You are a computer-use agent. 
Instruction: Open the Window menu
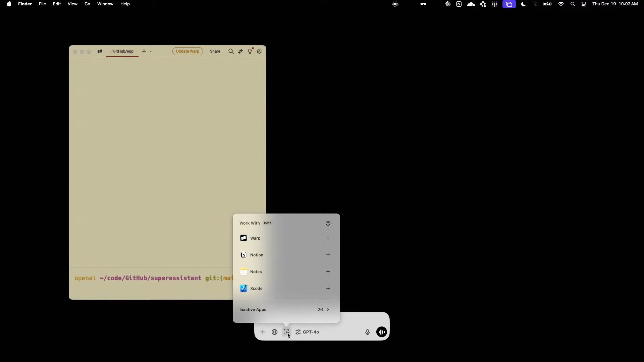pos(105,4)
